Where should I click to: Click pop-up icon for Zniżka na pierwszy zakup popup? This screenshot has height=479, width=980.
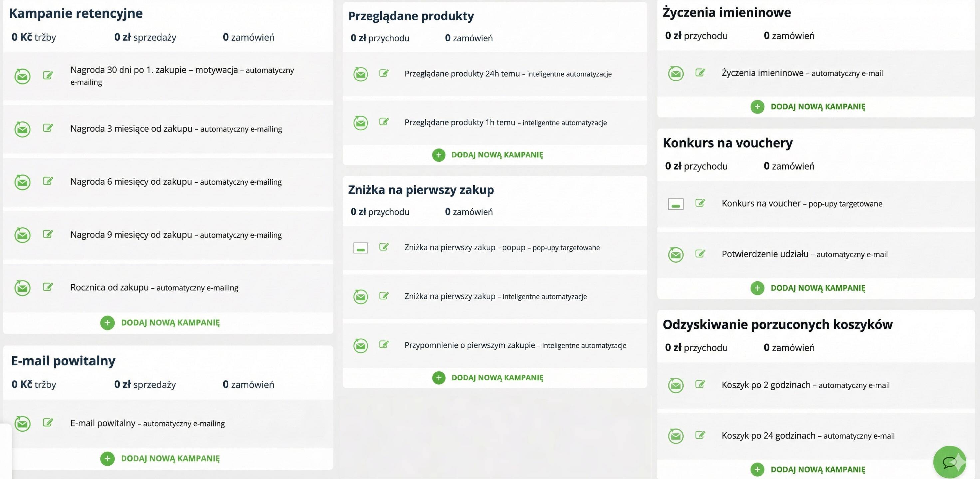(360, 248)
